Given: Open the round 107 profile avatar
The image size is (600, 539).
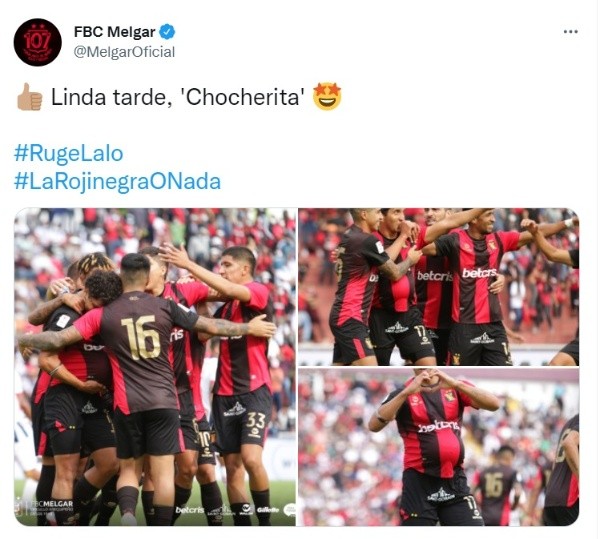Looking at the screenshot, I should [38, 42].
